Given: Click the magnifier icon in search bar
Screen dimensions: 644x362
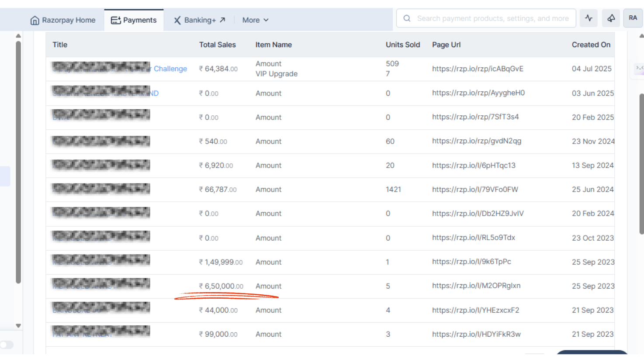Looking at the screenshot, I should (407, 18).
